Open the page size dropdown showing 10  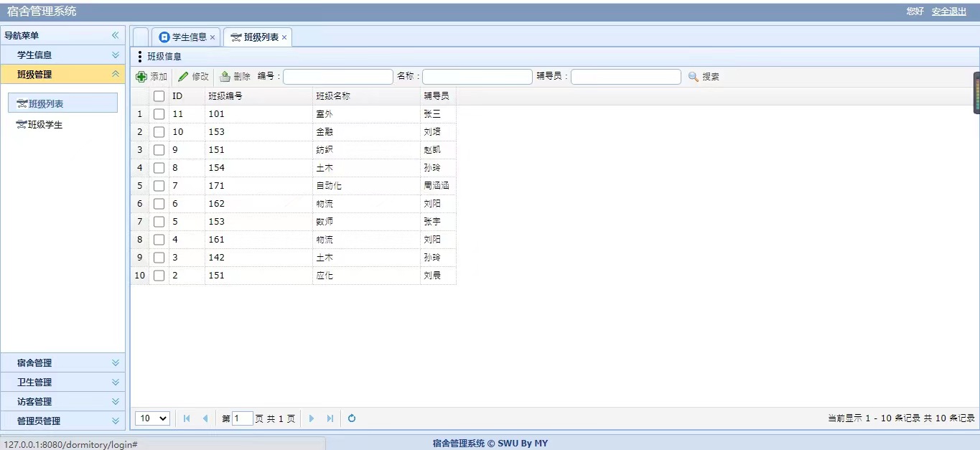click(152, 418)
